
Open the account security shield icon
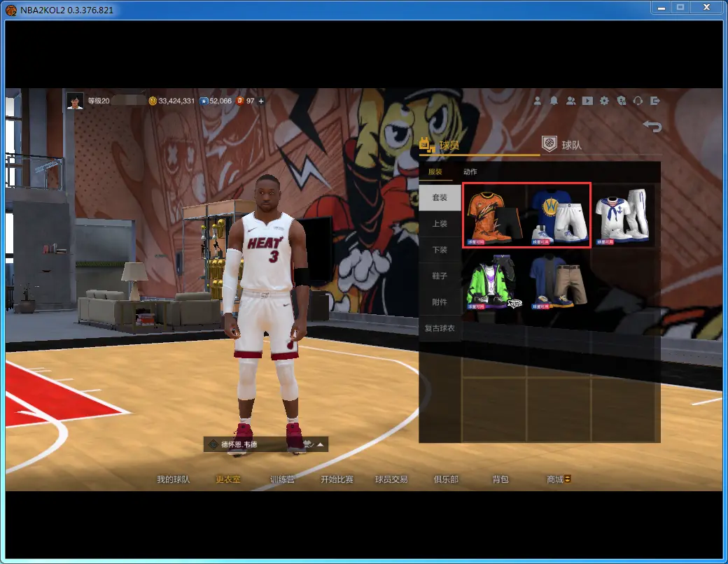(x=621, y=101)
